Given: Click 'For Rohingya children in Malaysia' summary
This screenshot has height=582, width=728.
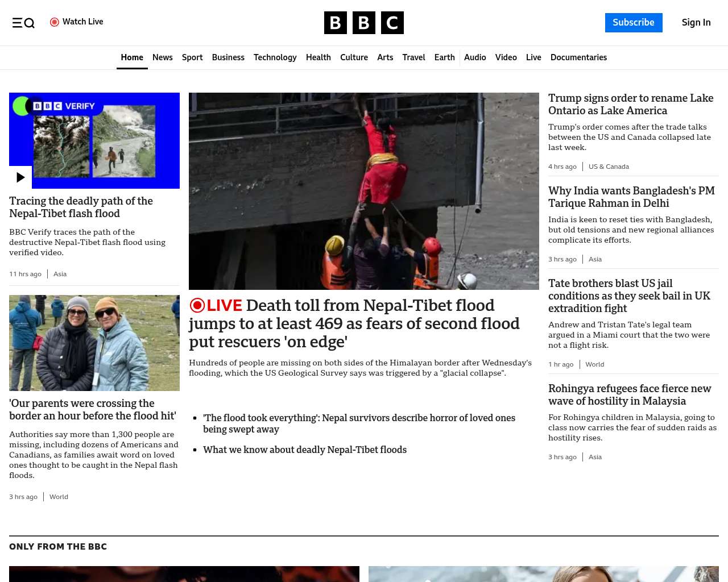Looking at the screenshot, I should pyautogui.click(x=632, y=427).
